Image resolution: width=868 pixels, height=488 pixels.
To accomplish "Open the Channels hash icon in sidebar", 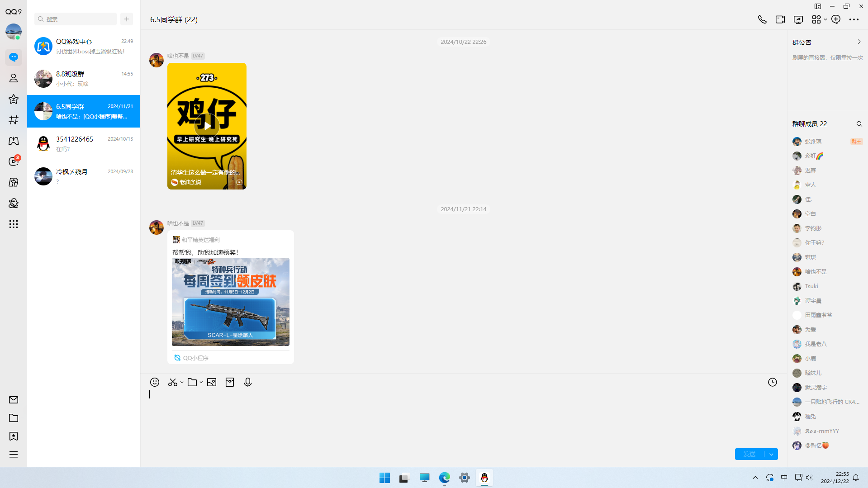I will [x=14, y=120].
